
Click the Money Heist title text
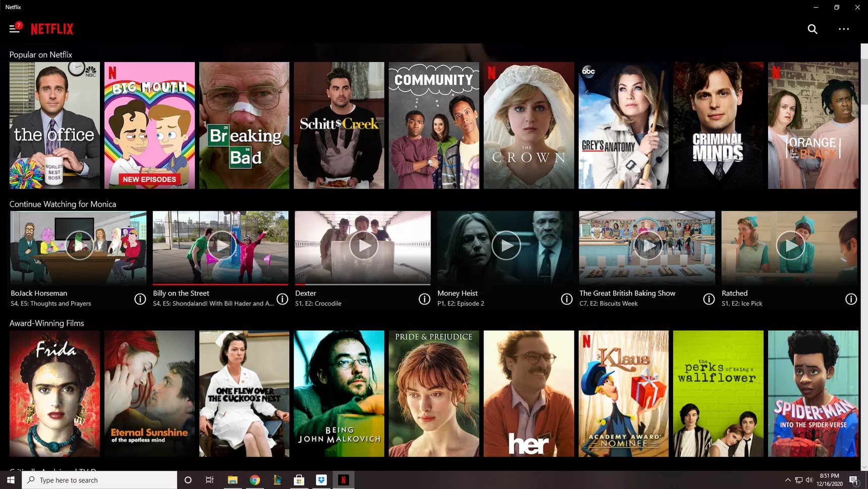(457, 293)
